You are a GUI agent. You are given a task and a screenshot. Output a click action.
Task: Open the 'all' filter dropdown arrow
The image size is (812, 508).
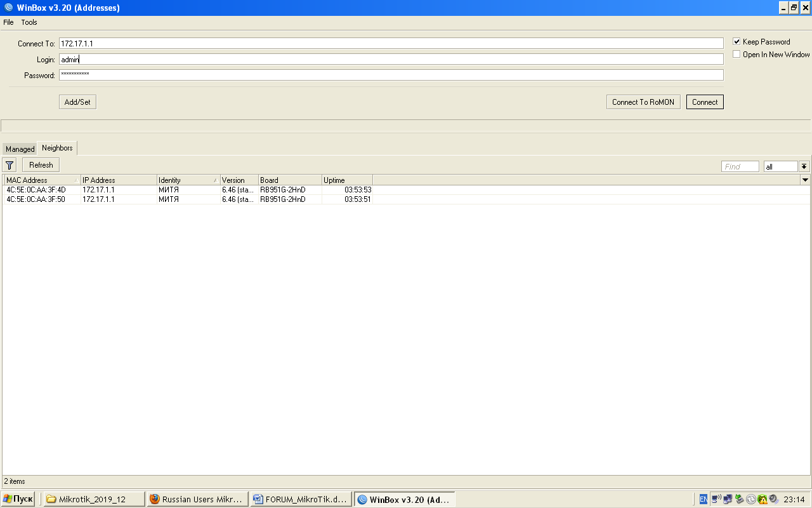(x=804, y=166)
